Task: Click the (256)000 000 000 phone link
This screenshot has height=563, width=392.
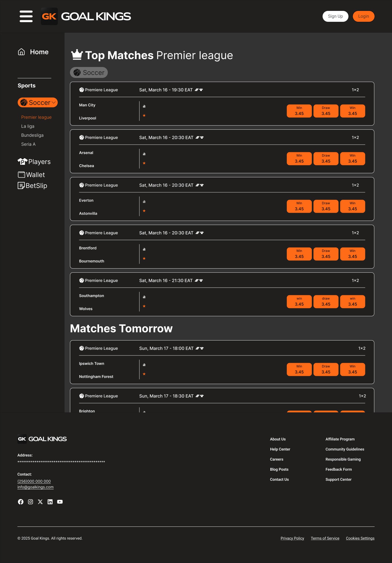Action: click(34, 481)
